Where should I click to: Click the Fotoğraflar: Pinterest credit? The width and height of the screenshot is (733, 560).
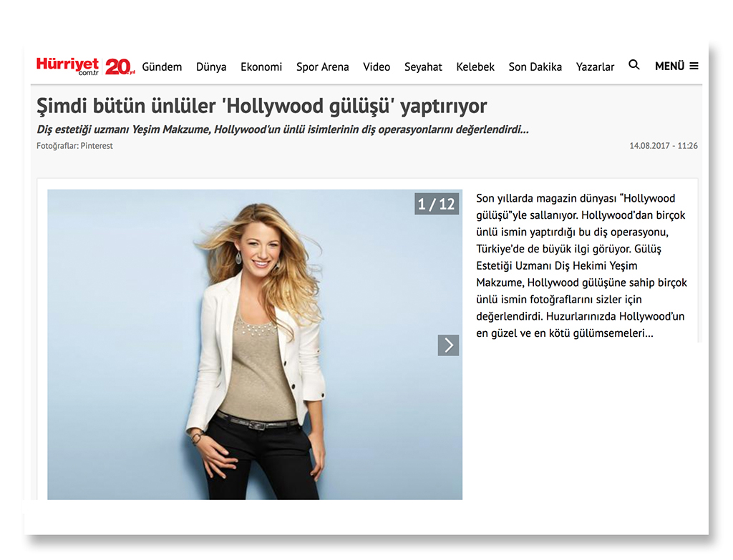[x=74, y=146]
